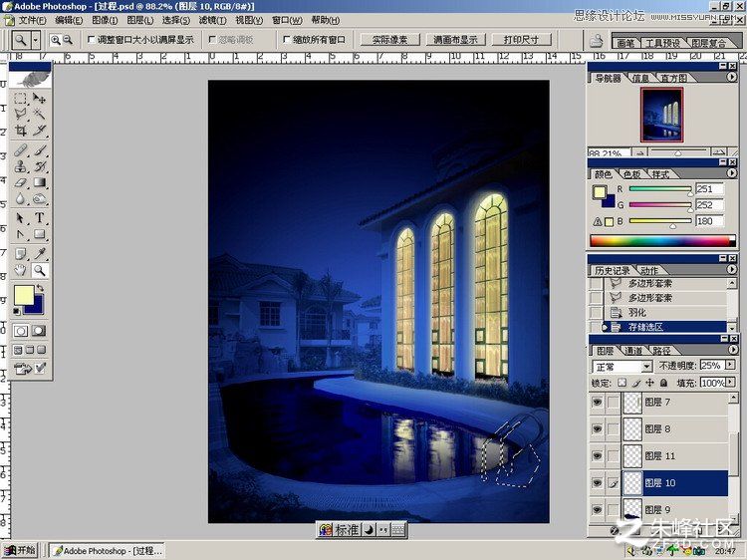The height and width of the screenshot is (560, 747).
Task: Click the 开始 Start button
Action: click(21, 550)
